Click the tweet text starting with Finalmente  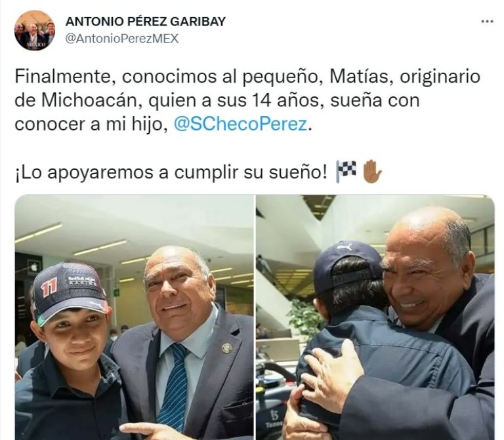coord(247,100)
